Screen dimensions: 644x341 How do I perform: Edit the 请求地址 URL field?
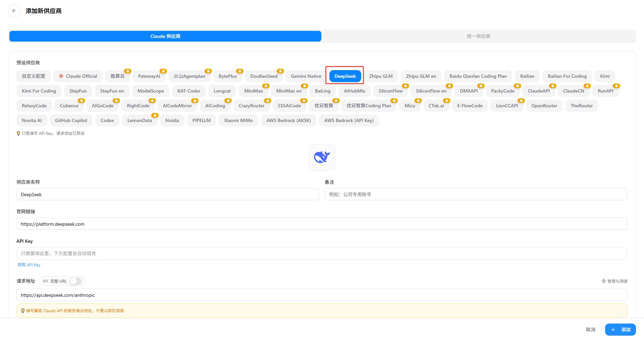322,295
